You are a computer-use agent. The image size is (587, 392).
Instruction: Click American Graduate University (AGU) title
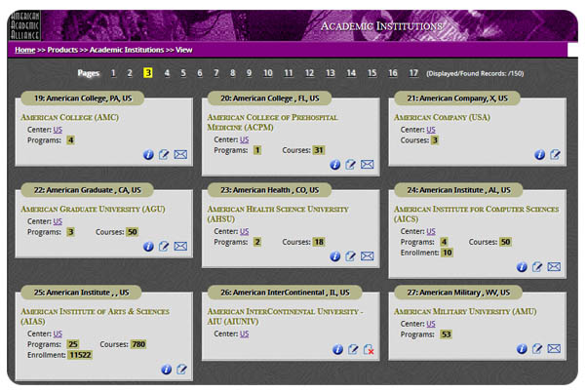coord(93,209)
